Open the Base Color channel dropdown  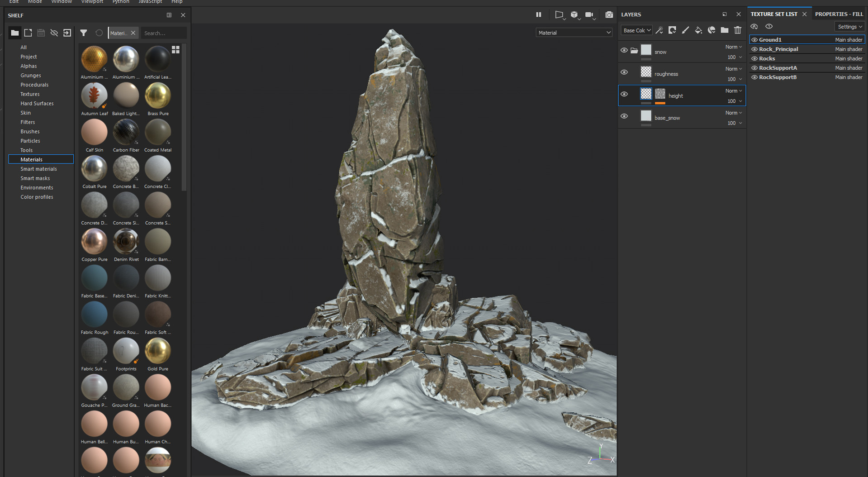pos(636,30)
